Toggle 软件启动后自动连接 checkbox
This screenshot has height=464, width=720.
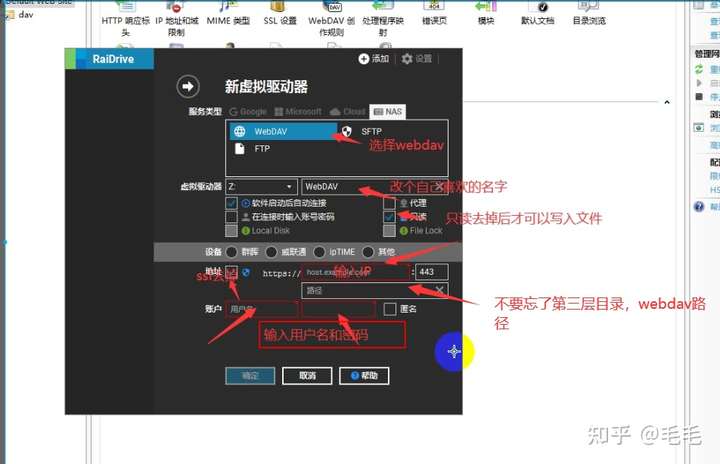[231, 203]
